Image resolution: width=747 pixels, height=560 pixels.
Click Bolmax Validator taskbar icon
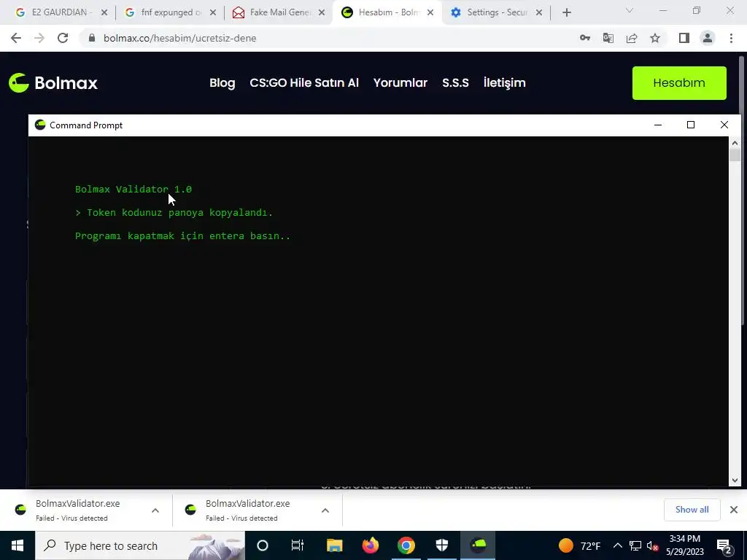pos(478,545)
